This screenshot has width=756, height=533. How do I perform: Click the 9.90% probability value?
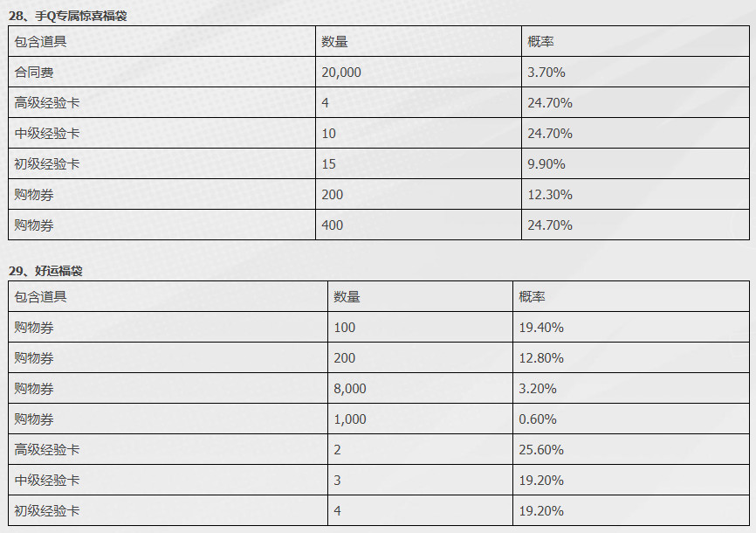pos(546,164)
